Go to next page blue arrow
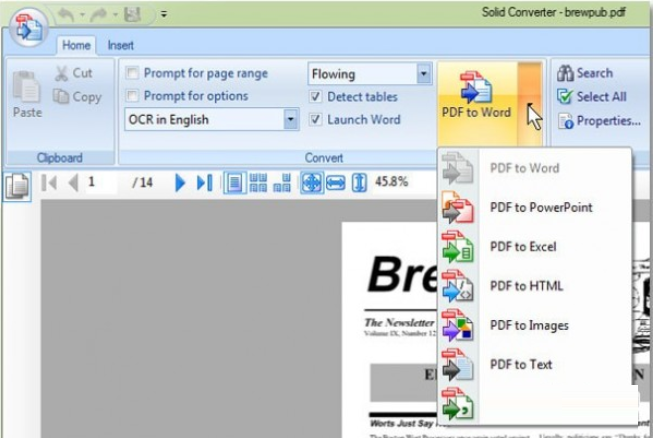The height and width of the screenshot is (438, 655). 180,182
